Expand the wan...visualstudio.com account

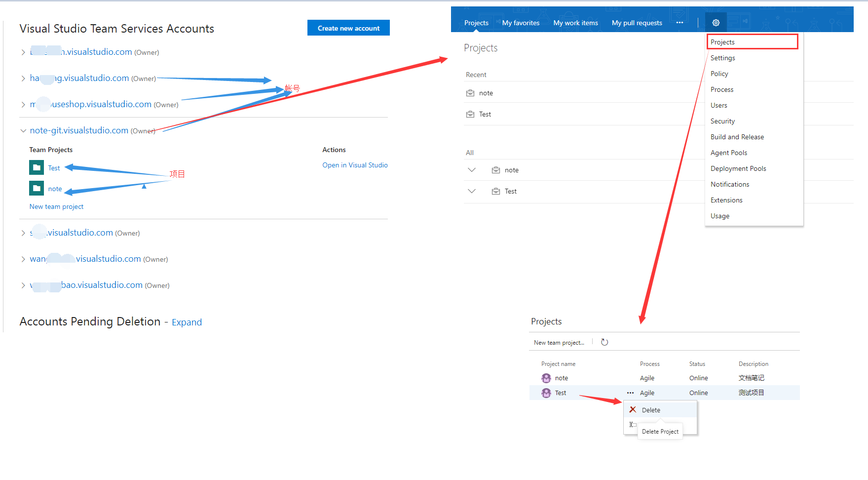point(23,259)
